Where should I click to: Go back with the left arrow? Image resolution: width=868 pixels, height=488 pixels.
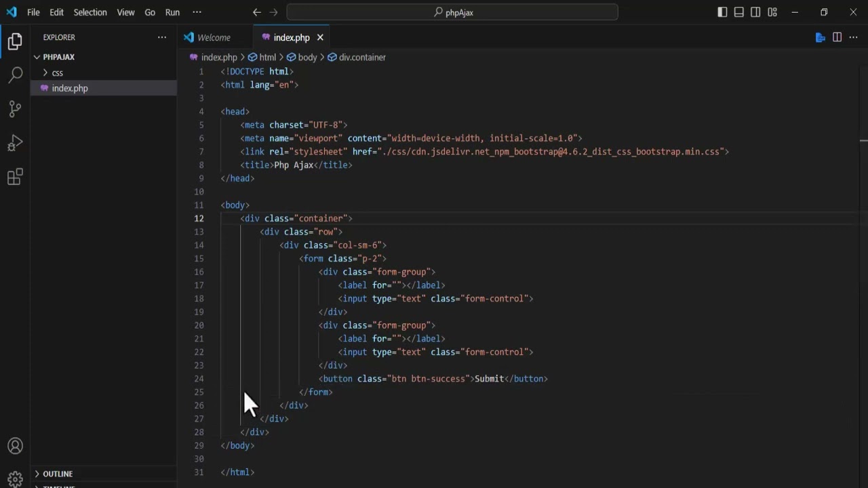[x=256, y=12]
